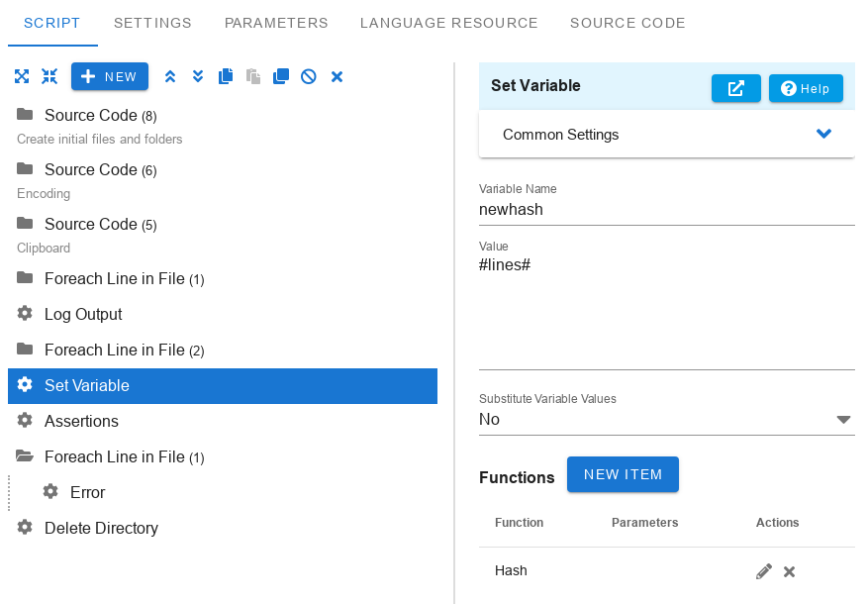Disable the selected step via ban icon
The width and height of the screenshot is (868, 604).
(309, 76)
